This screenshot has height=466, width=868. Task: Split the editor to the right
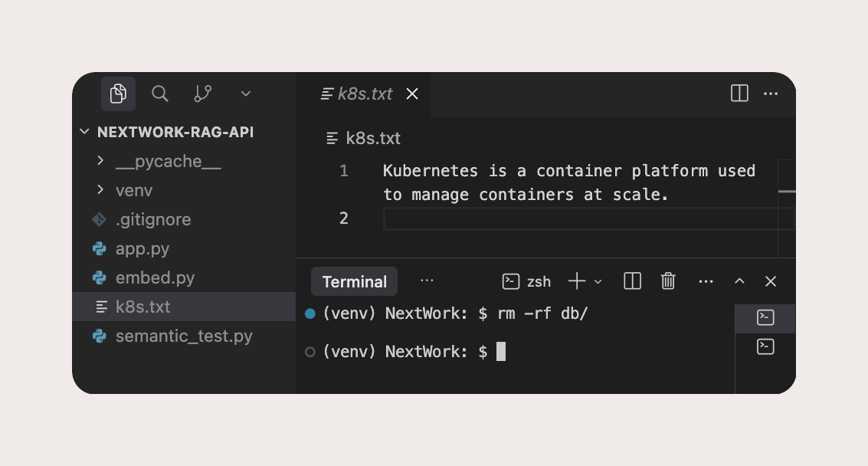[x=739, y=94]
